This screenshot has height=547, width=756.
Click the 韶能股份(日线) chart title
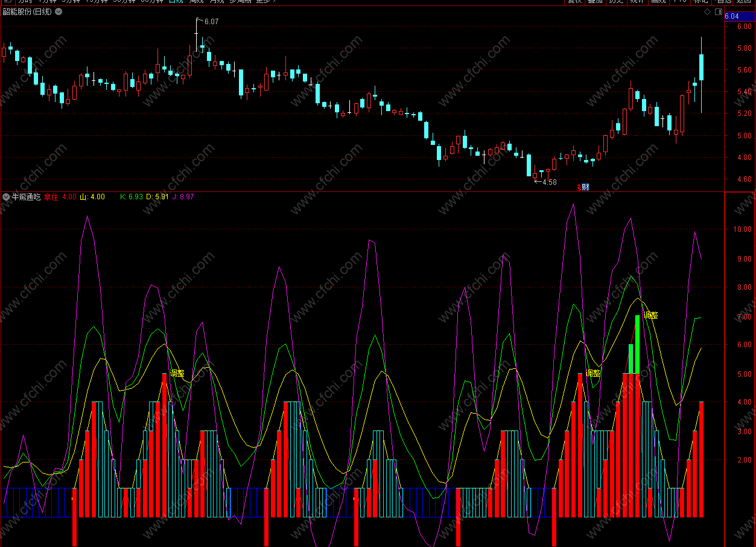coord(27,12)
